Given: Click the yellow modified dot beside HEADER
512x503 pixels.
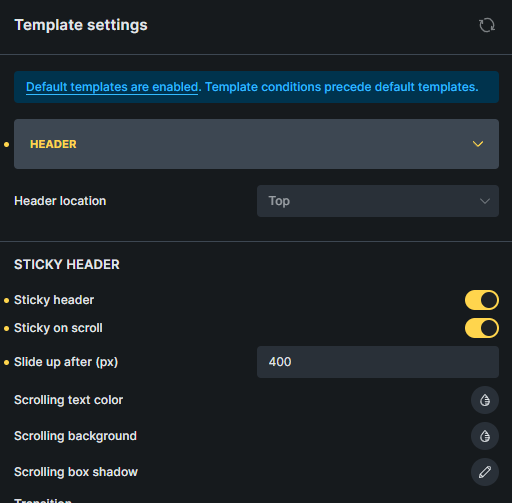Looking at the screenshot, I should pyautogui.click(x=6, y=144).
